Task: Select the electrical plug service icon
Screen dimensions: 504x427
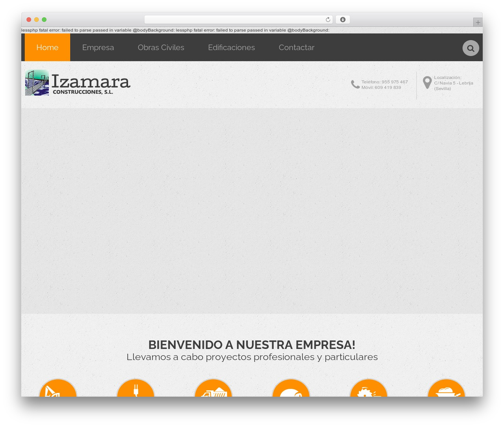Action: [135, 388]
